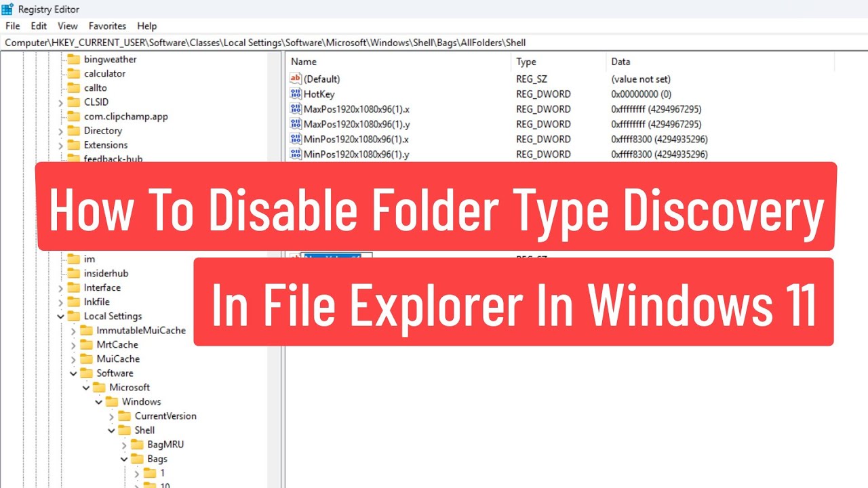Viewport: 868px width, 488px height.
Task: Select the Directory folder icon
Action: click(73, 131)
